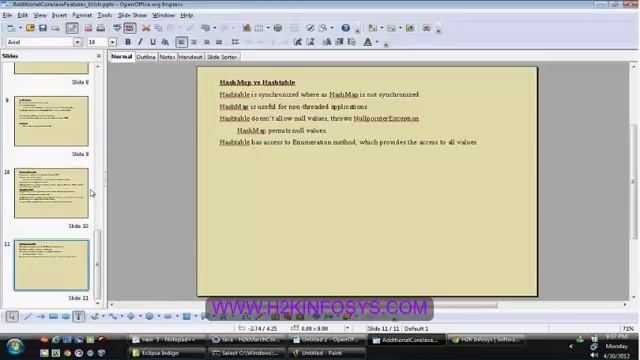This screenshot has width=640, height=360.
Task: Open the font size dropdown
Action: coord(112,42)
